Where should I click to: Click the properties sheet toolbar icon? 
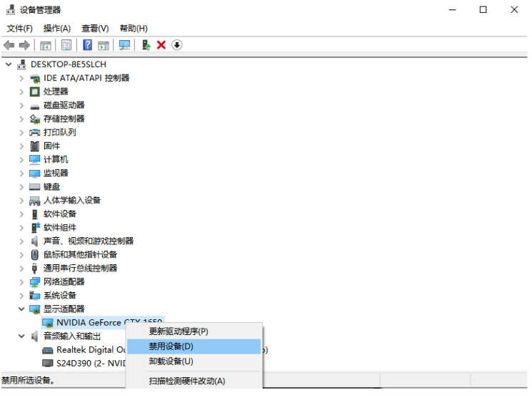tap(66, 45)
